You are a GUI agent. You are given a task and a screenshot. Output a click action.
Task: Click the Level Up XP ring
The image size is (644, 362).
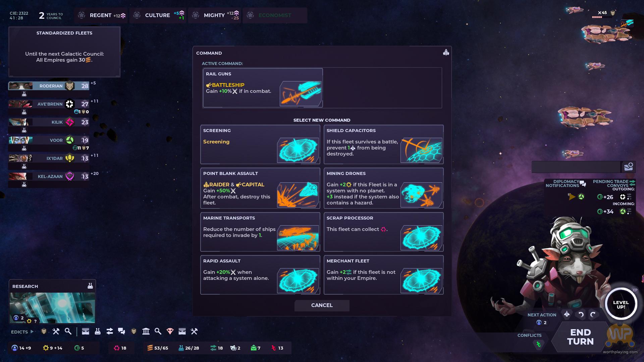[621, 304]
